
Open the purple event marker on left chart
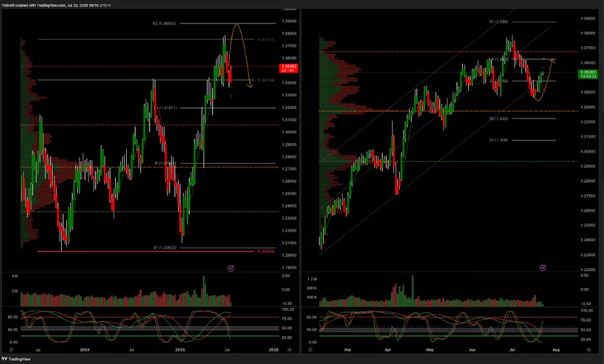[x=230, y=268]
